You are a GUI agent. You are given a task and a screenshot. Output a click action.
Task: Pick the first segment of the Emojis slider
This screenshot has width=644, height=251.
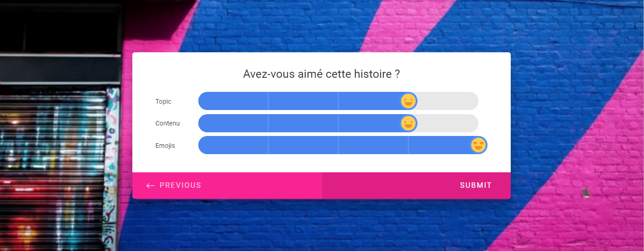tap(233, 145)
